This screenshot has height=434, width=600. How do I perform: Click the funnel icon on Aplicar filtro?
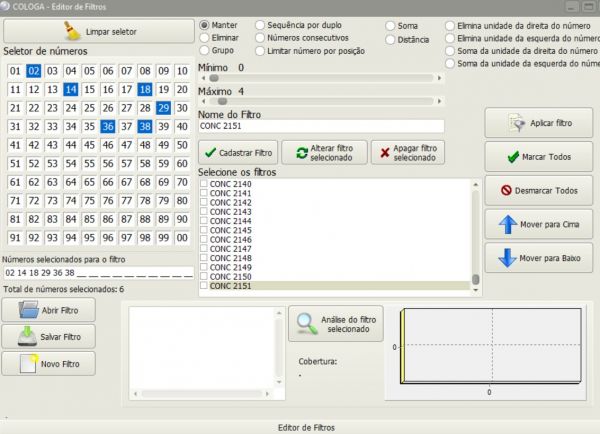coord(517,123)
